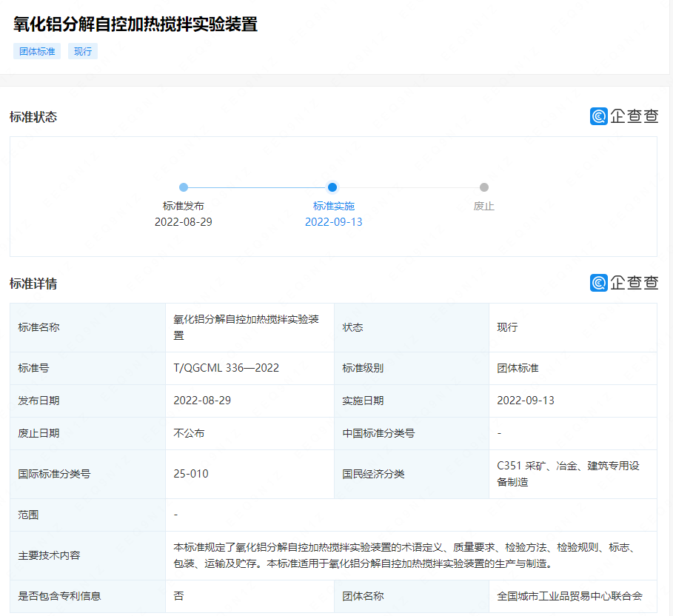Click the standard number T/QGCML 336—2022
This screenshot has width=673, height=616.
[226, 368]
